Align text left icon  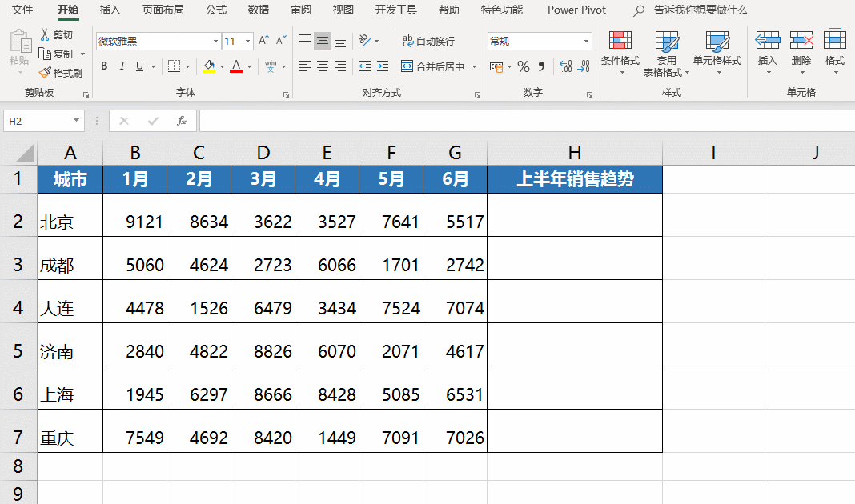pos(305,66)
